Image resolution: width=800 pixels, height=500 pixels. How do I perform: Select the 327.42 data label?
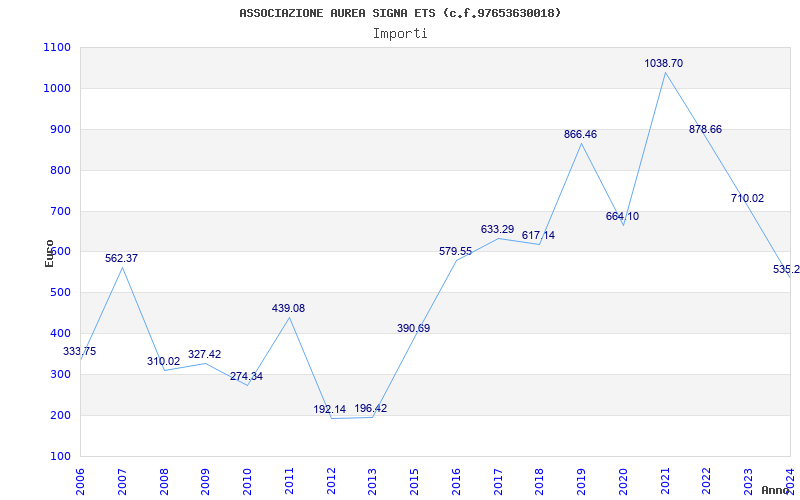[x=205, y=354]
